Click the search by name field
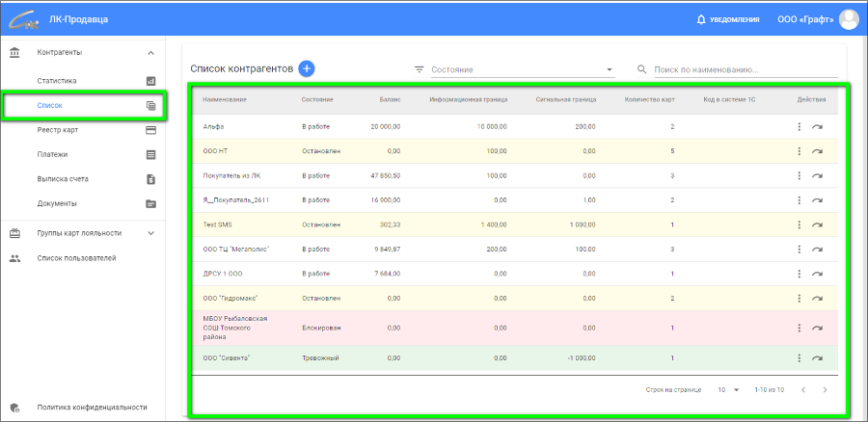868x422 pixels. (743, 69)
